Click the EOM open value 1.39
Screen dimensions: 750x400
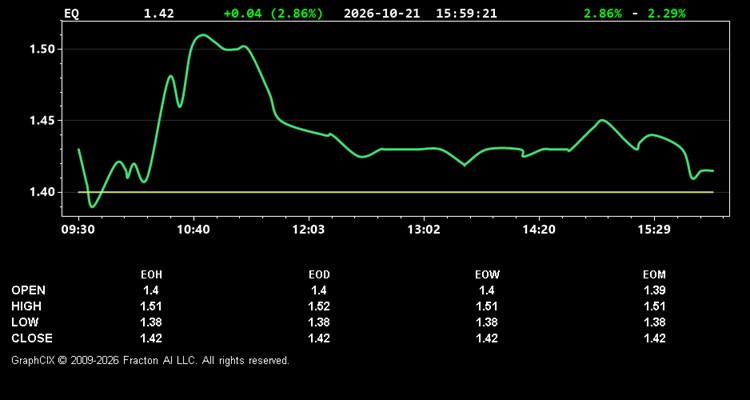click(x=654, y=290)
